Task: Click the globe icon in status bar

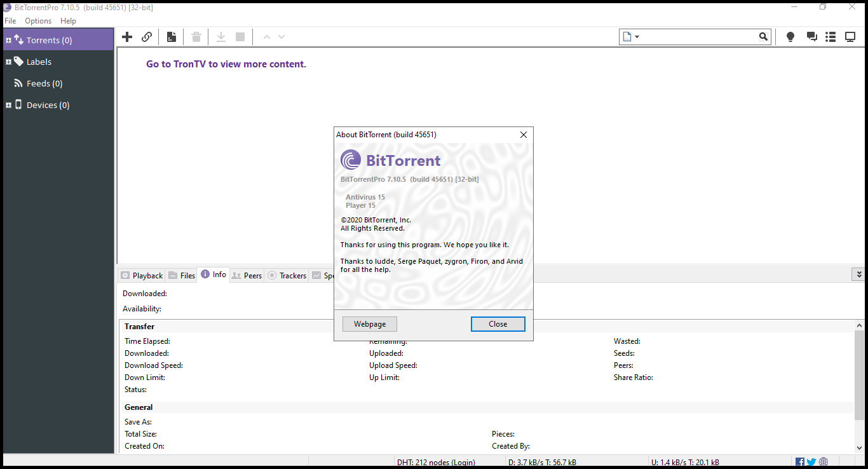Action: (x=824, y=462)
